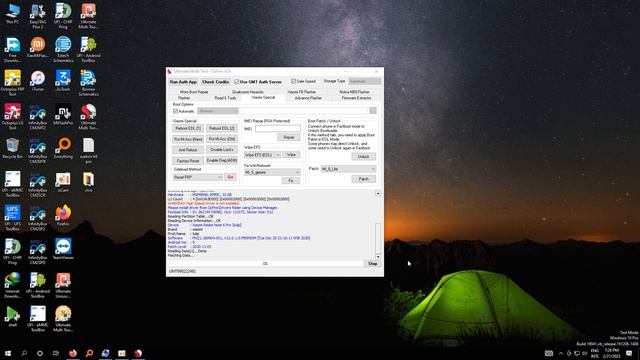Image resolution: width=640 pixels, height=360 pixels.
Task: Click the Stop button
Action: [x=373, y=264]
